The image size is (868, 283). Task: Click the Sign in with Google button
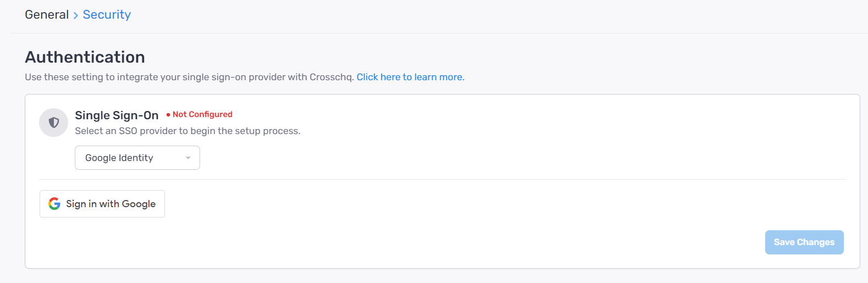[x=102, y=204]
